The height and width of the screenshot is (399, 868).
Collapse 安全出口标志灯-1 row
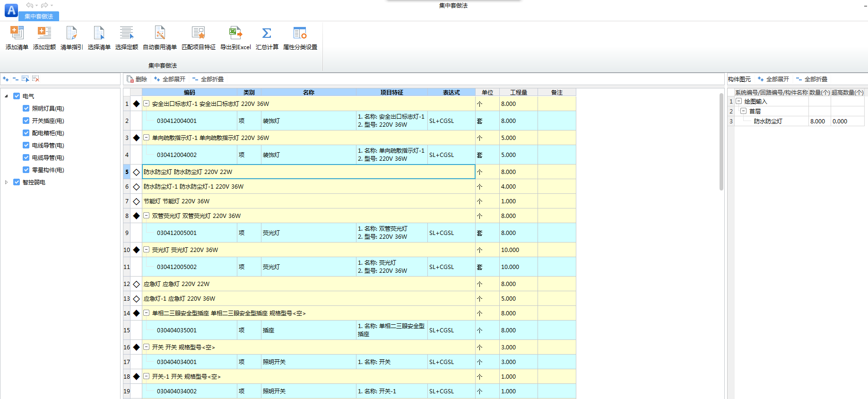[x=147, y=104]
